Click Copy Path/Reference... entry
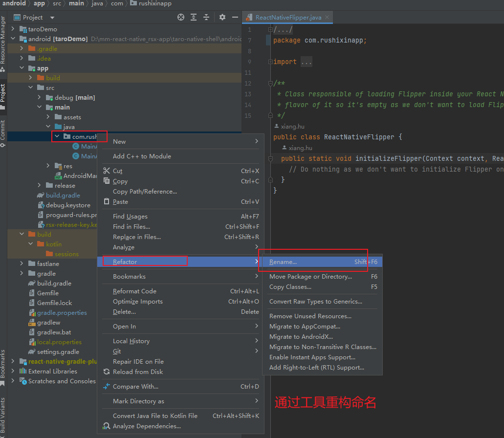Image resolution: width=504 pixels, height=438 pixels. [181, 192]
